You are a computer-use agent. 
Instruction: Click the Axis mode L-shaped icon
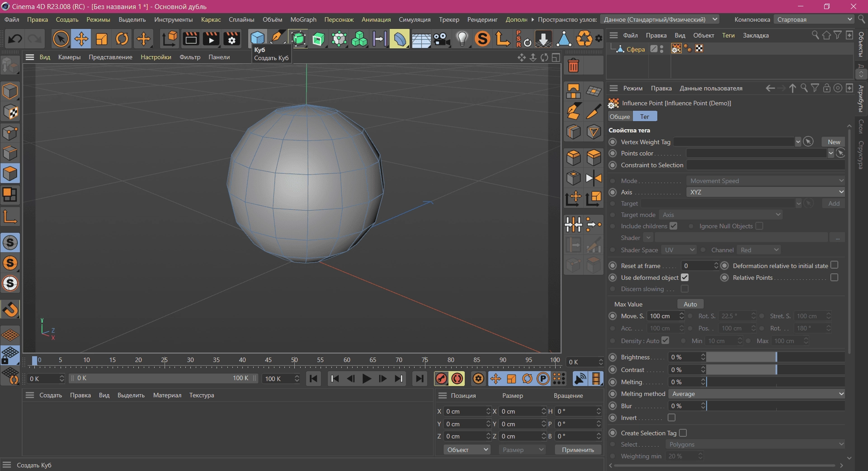[x=10, y=216]
